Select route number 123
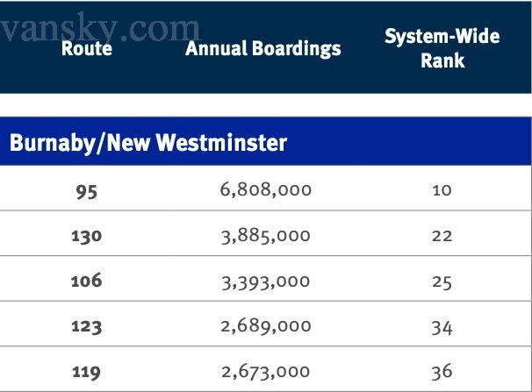This screenshot has height=392, width=532. pos(86,326)
